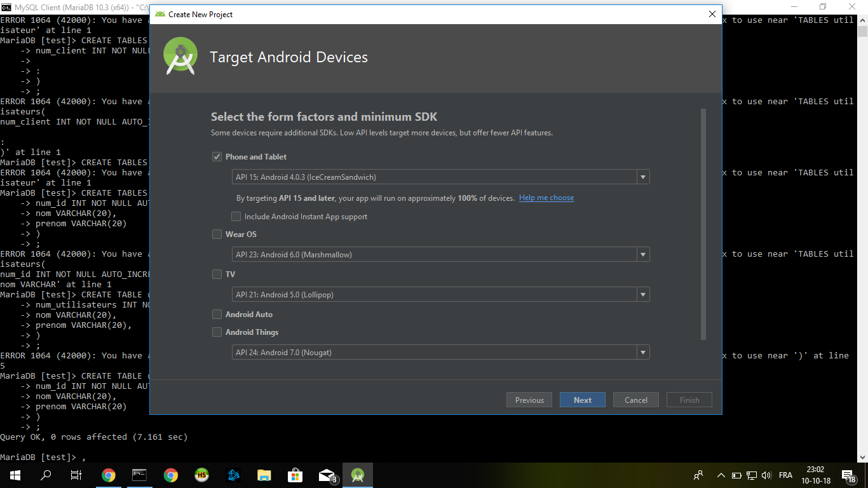868x488 pixels.
Task: Switch the FRA input language indicator
Action: pyautogui.click(x=785, y=475)
